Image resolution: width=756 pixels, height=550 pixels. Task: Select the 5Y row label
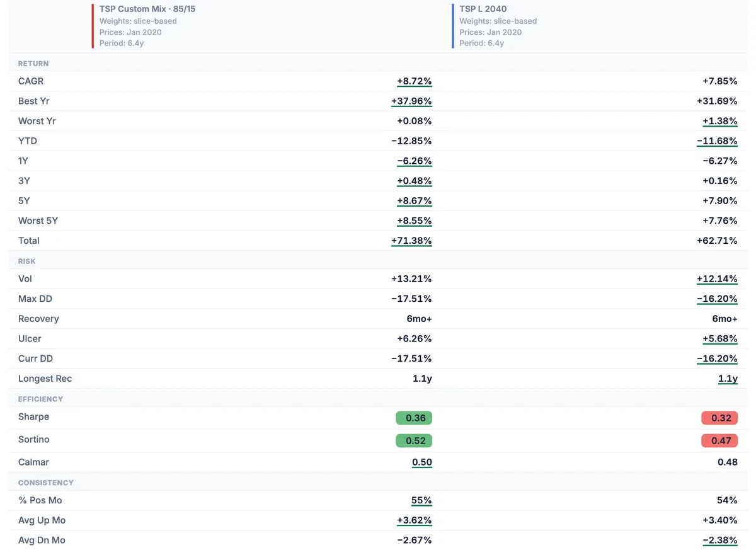[24, 201]
